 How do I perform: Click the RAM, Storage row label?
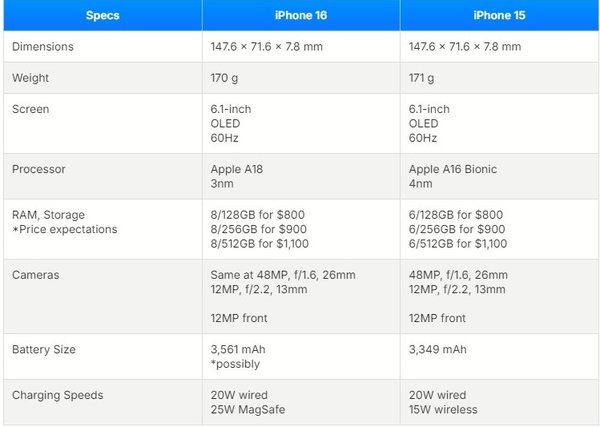48,214
